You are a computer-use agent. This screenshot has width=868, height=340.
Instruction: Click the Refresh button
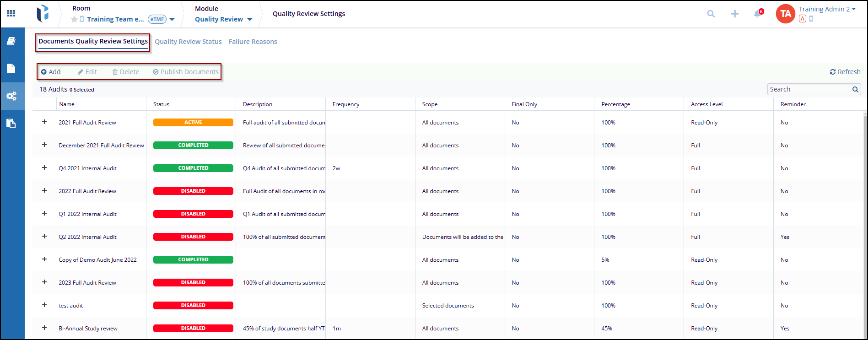coord(845,72)
